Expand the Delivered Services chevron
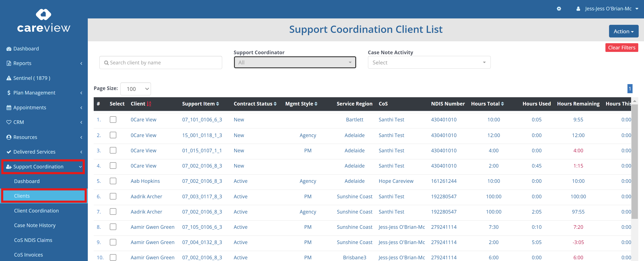644x261 pixels. click(x=81, y=152)
